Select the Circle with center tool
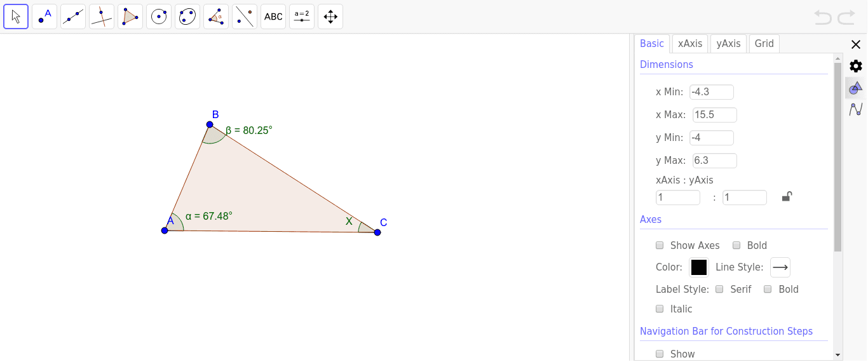 tap(159, 17)
